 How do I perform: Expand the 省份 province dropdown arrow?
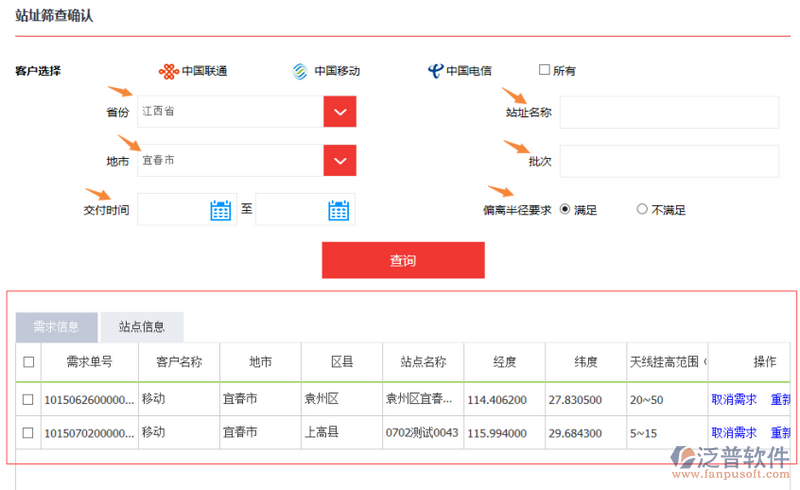[340, 112]
